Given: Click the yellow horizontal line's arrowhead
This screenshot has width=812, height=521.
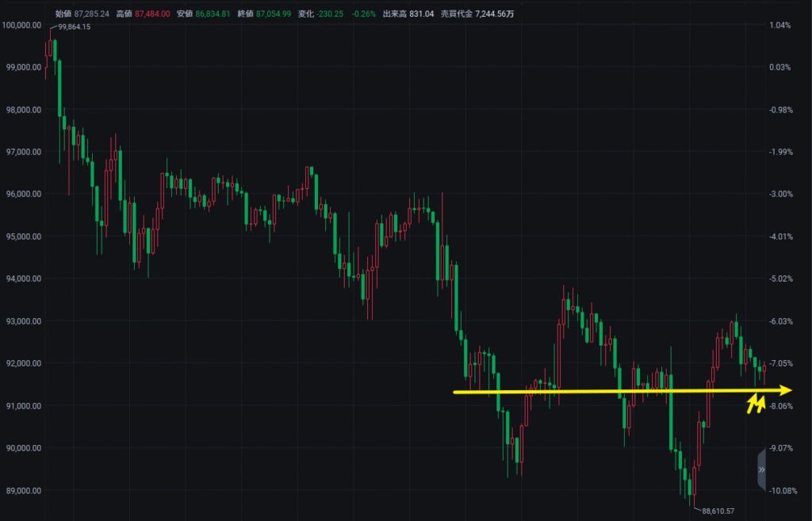Looking at the screenshot, I should pos(786,389).
